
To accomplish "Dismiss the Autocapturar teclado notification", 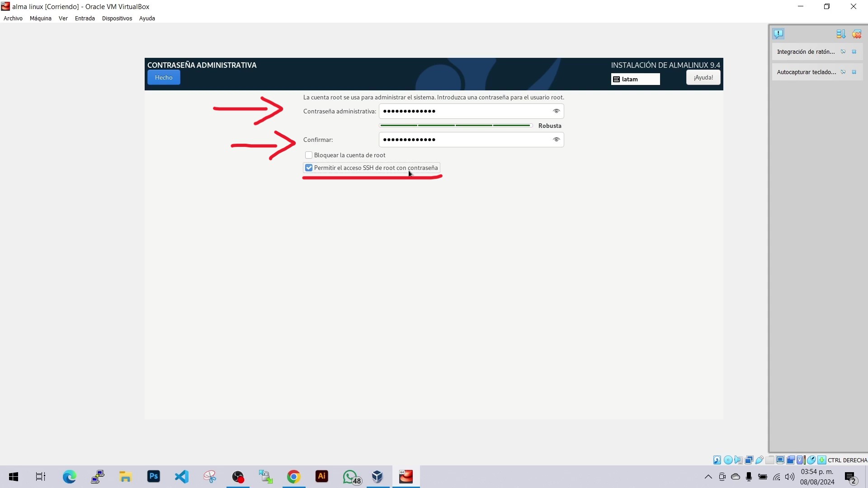I will 854,72.
